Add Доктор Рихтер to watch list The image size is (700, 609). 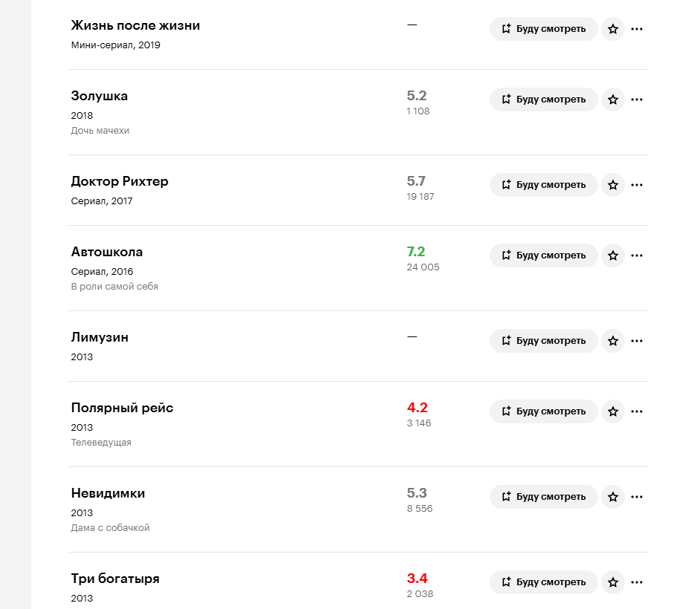[544, 185]
